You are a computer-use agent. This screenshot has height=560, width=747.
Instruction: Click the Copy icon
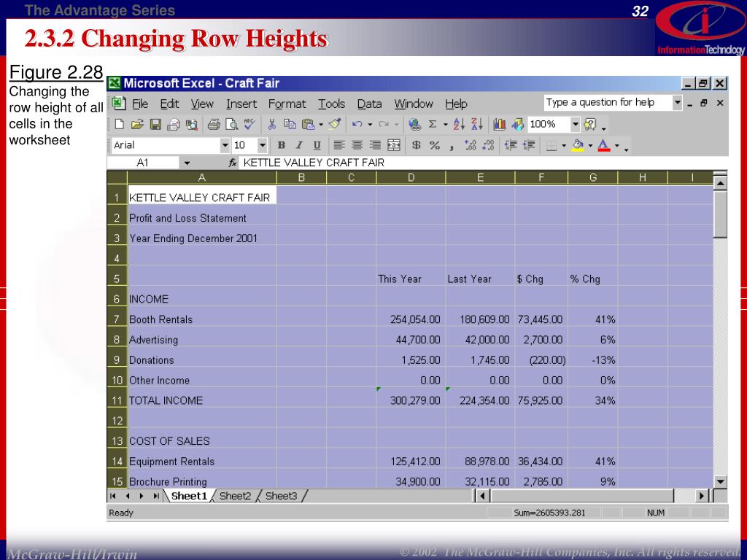(290, 125)
